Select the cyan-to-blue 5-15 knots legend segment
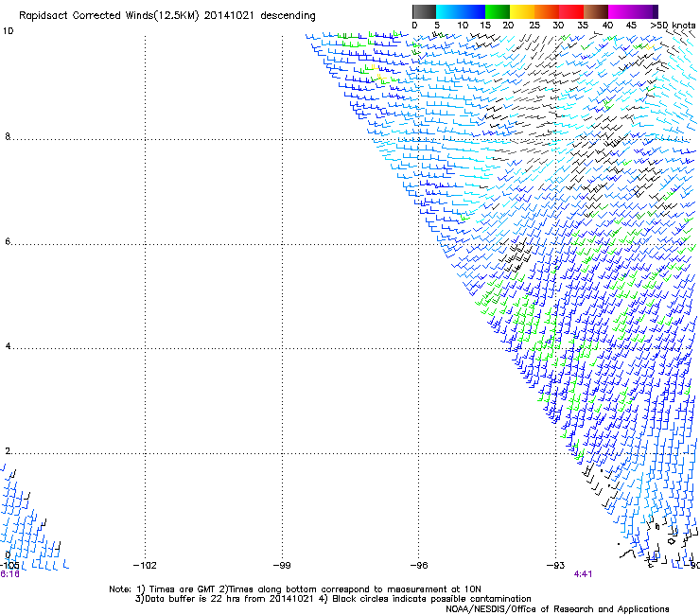This screenshot has height=615, width=700. (461, 11)
